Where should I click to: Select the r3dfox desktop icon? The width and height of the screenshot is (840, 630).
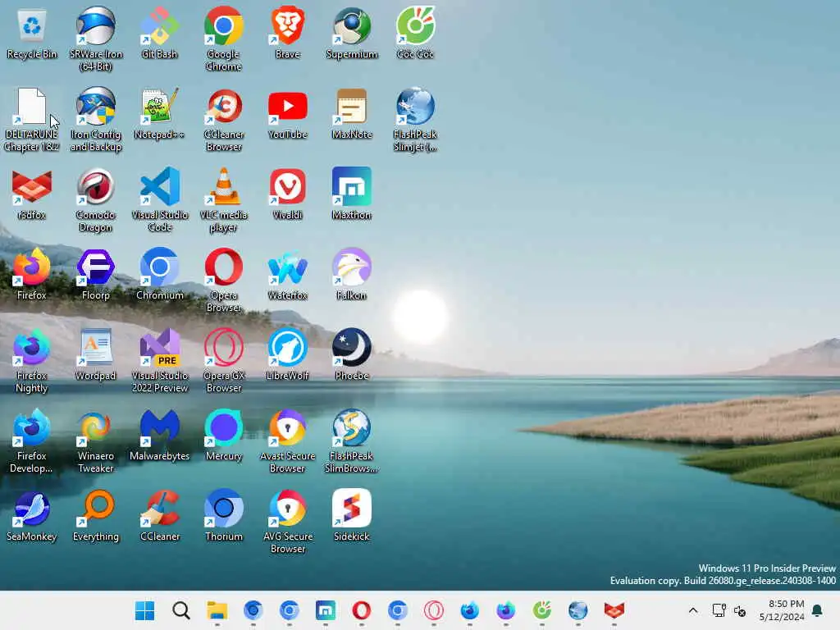pos(32,194)
